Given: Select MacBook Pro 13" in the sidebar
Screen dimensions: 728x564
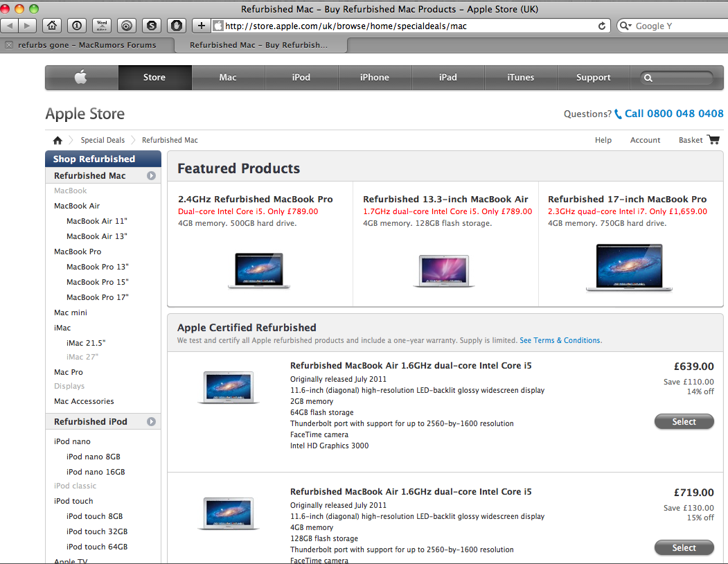Looking at the screenshot, I should pos(98,267).
